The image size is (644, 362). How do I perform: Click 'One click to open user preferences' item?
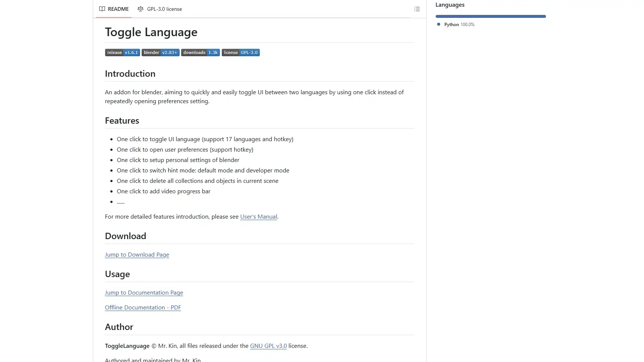pos(185,150)
